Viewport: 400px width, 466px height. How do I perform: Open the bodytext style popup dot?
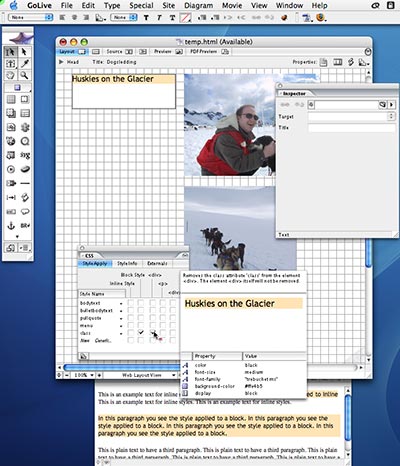click(121, 303)
